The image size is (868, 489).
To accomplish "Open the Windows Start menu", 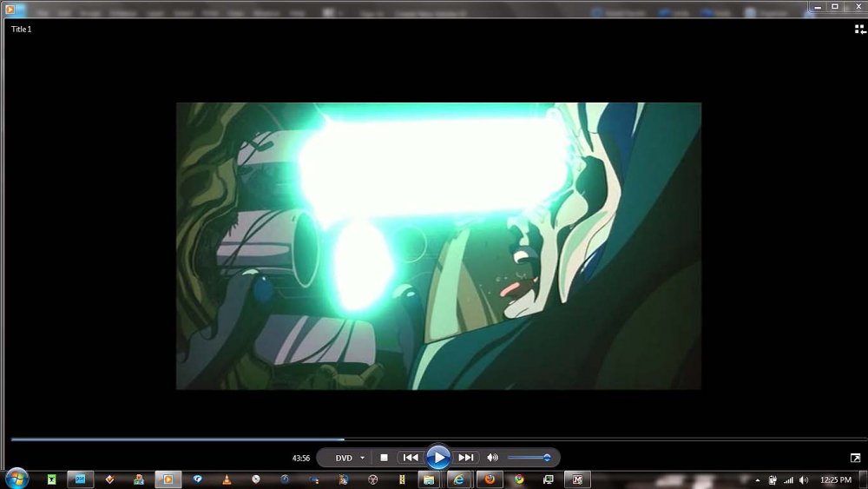I will click(16, 479).
